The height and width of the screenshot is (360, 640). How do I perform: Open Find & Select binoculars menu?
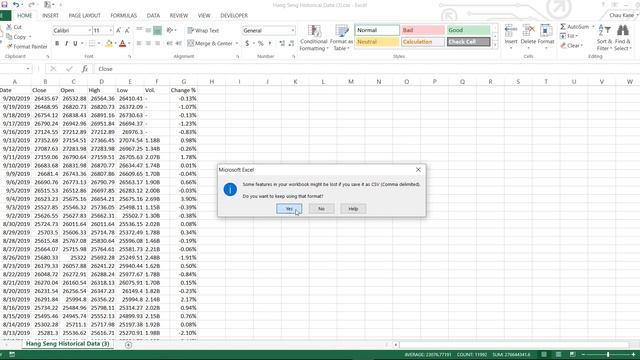coord(622,38)
